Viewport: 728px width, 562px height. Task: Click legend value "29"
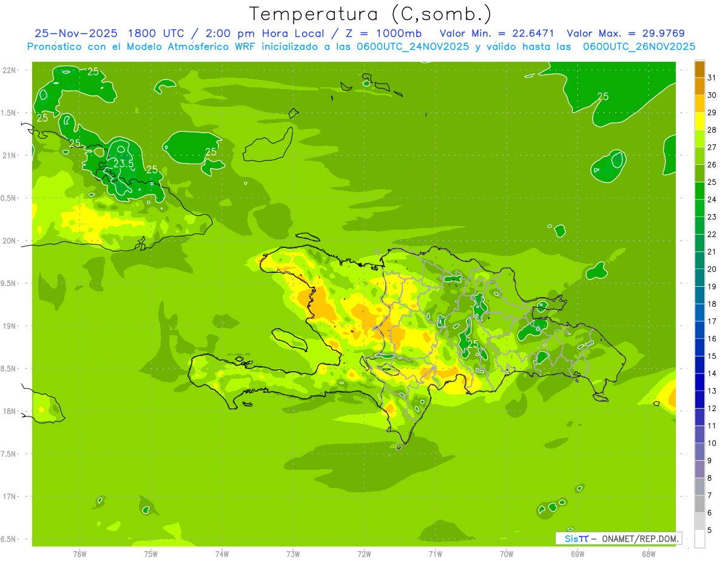[x=712, y=113]
